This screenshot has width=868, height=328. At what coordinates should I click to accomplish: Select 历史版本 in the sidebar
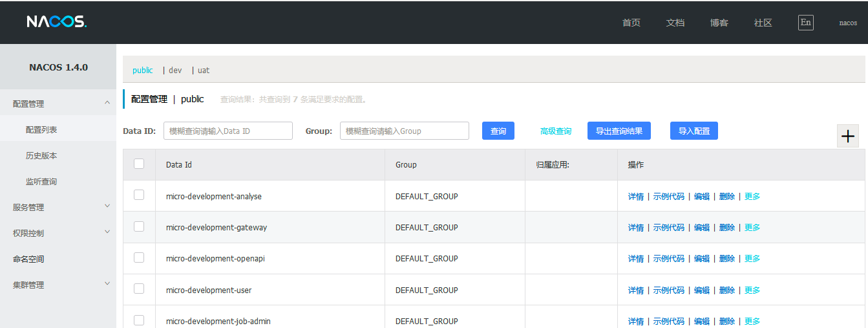[x=58, y=155]
